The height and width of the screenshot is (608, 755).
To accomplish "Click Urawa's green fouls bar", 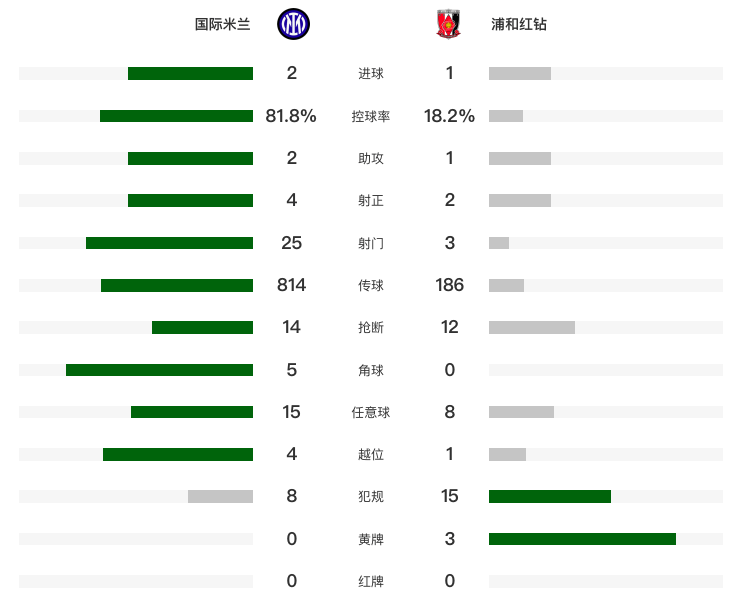I will click(550, 497).
